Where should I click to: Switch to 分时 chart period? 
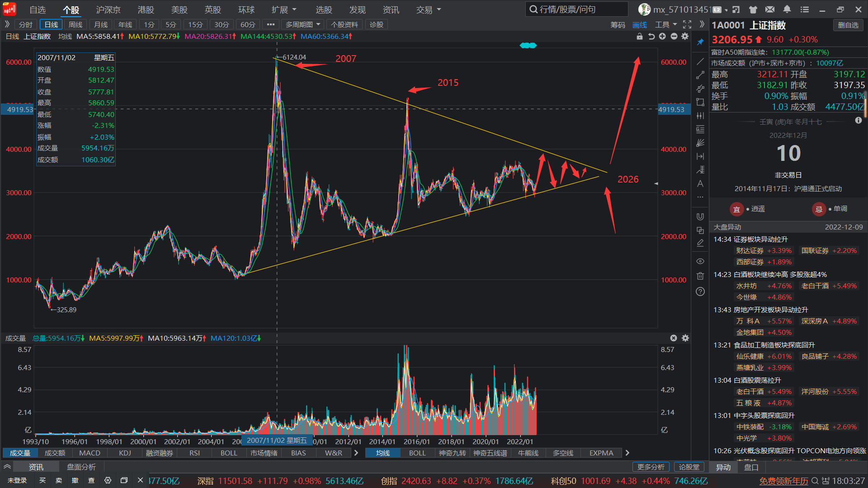(26, 24)
